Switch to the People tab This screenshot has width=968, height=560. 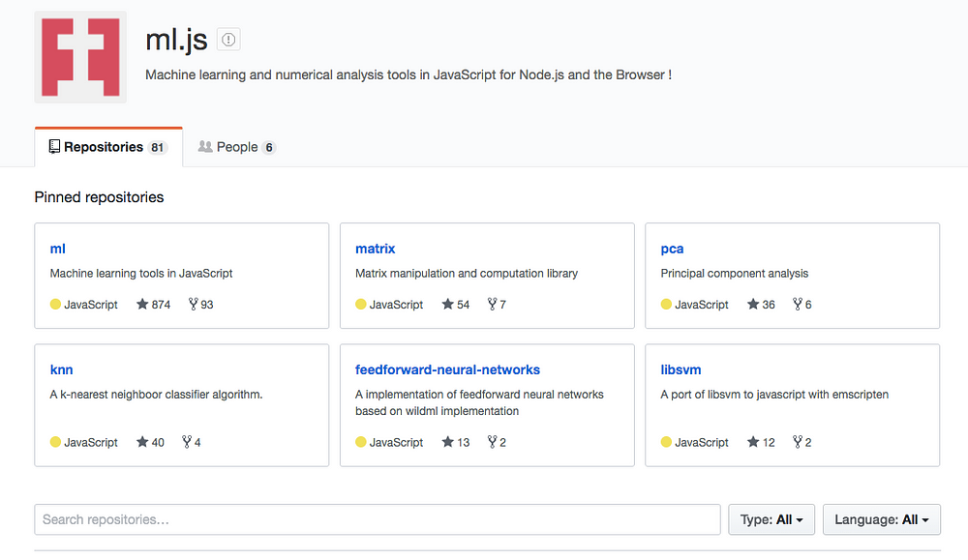236,147
